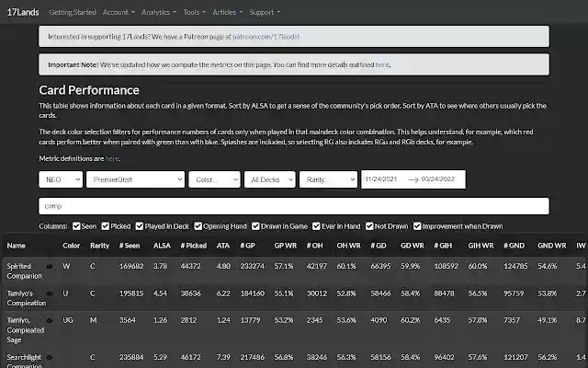Screen dimensions: 588x368
Task: Sort by # GD column header
Action: point(379,246)
